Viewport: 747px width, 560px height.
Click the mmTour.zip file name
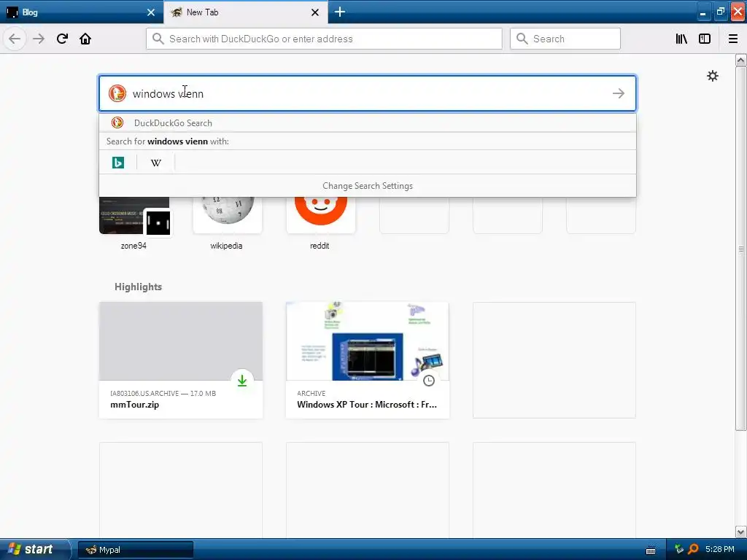pos(135,405)
